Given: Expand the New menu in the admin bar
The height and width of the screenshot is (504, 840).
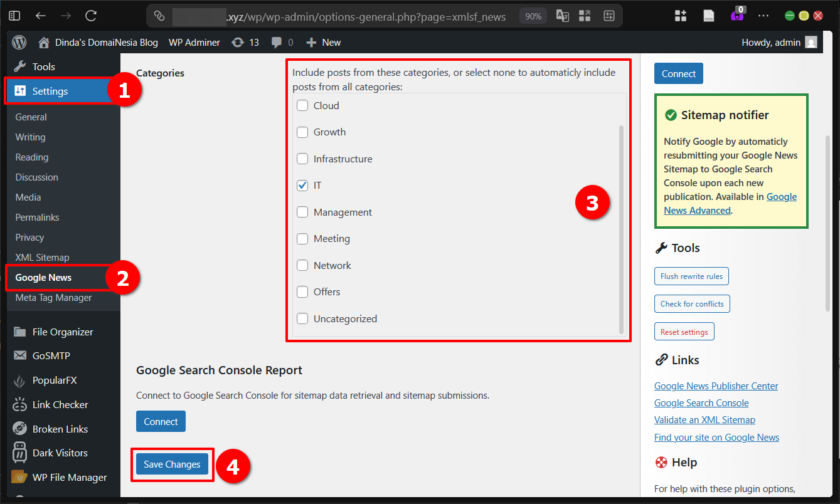Looking at the screenshot, I should 323,42.
